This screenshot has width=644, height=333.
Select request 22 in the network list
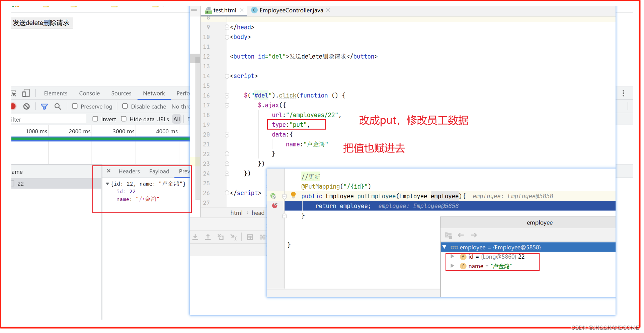56,184
